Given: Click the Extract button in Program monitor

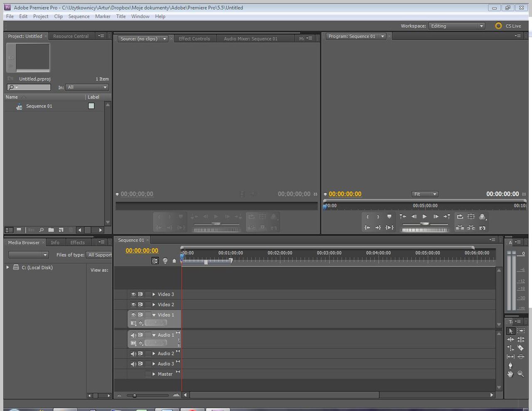Looking at the screenshot, I should tap(471, 228).
